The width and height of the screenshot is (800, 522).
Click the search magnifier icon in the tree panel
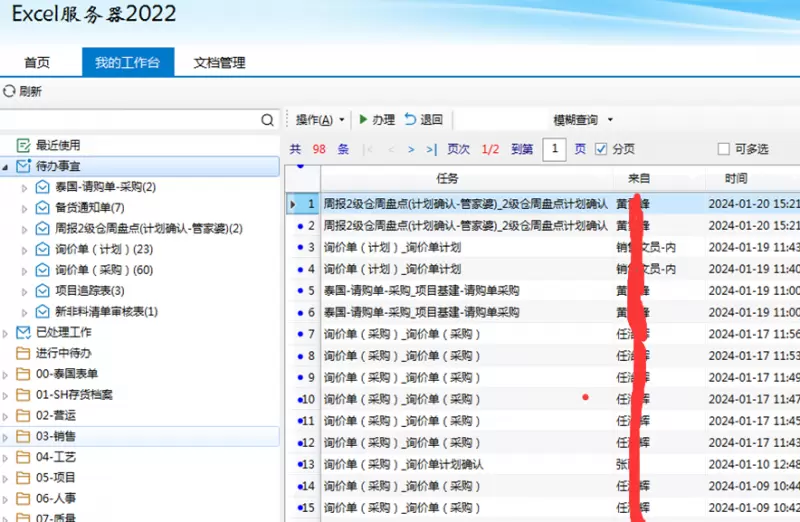coord(267,120)
